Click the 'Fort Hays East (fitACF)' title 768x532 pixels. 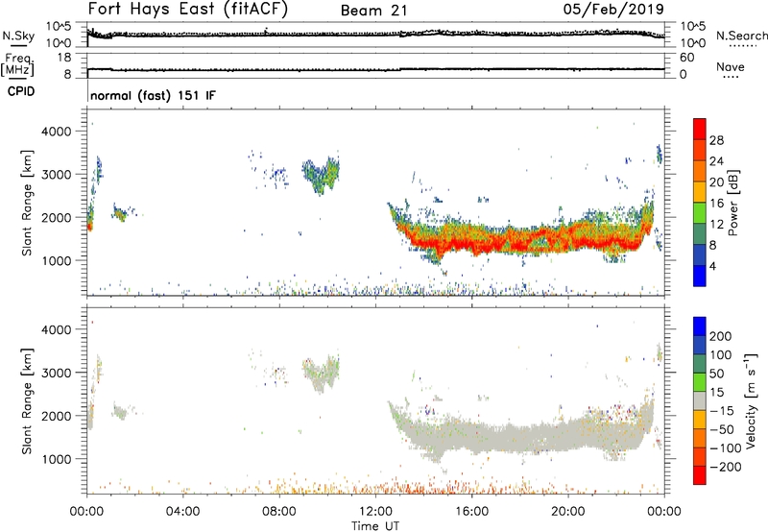pos(187,10)
